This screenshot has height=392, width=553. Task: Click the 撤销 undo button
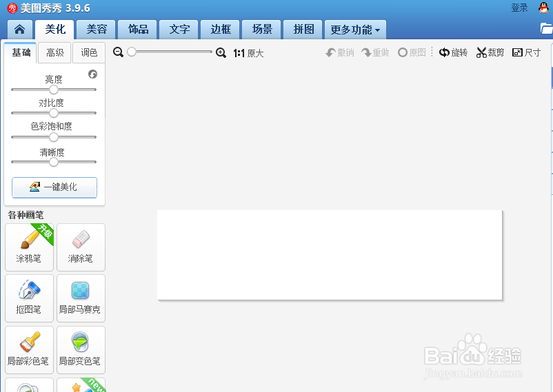[340, 52]
